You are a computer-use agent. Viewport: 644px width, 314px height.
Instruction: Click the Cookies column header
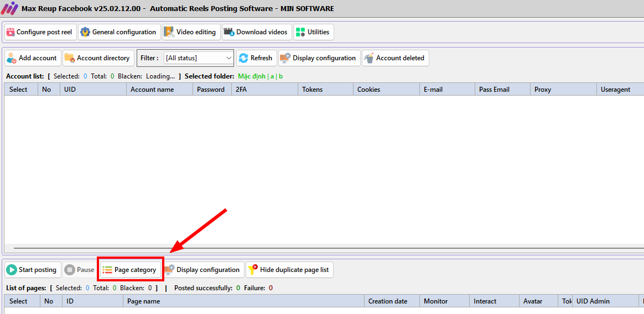(386, 90)
